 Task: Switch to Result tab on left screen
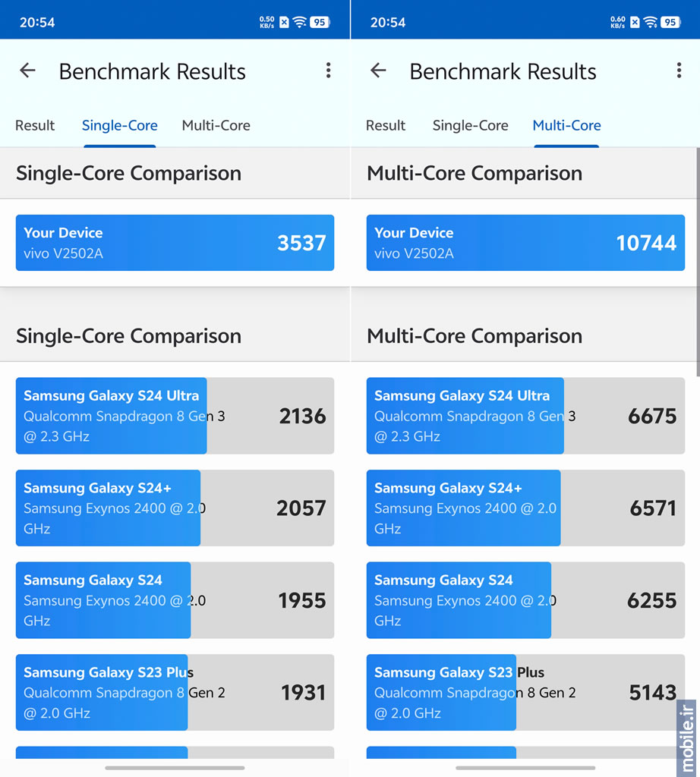(35, 125)
